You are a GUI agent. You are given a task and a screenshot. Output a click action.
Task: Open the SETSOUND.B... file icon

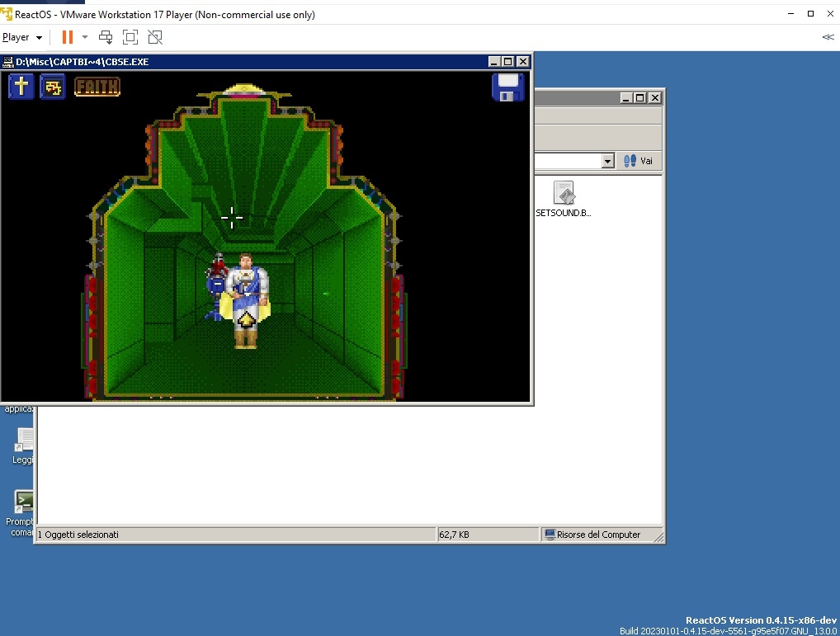(x=564, y=199)
